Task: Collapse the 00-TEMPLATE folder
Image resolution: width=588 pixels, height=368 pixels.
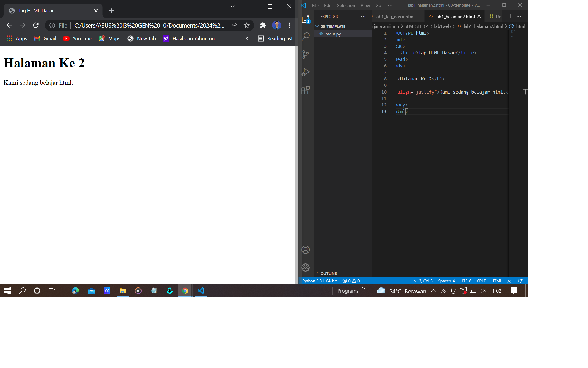Action: click(x=318, y=26)
